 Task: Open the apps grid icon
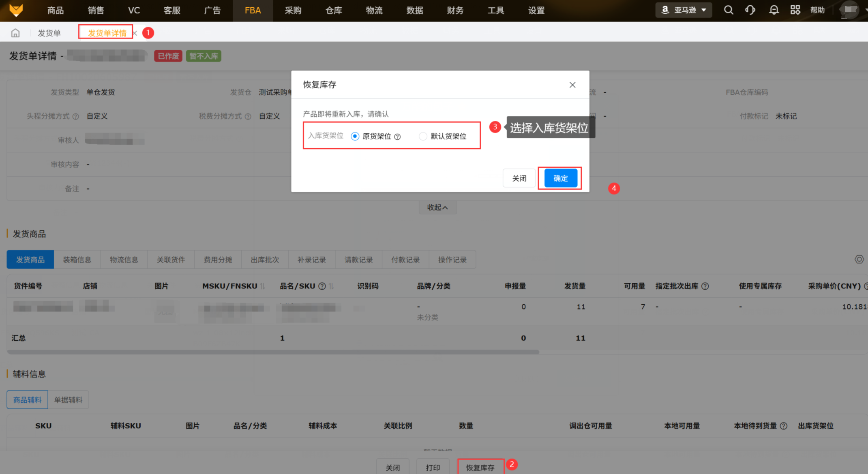click(x=795, y=10)
